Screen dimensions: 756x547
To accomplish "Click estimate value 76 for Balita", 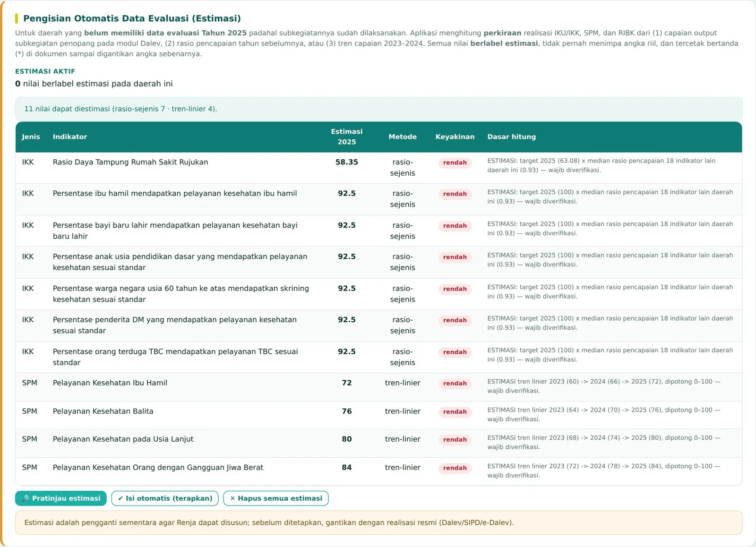I will coord(347,411).
